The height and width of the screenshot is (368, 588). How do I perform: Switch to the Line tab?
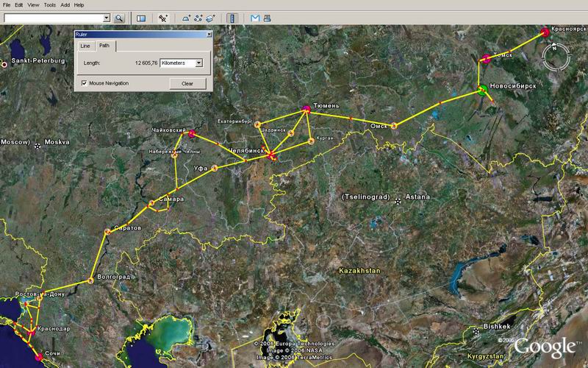pyautogui.click(x=85, y=46)
